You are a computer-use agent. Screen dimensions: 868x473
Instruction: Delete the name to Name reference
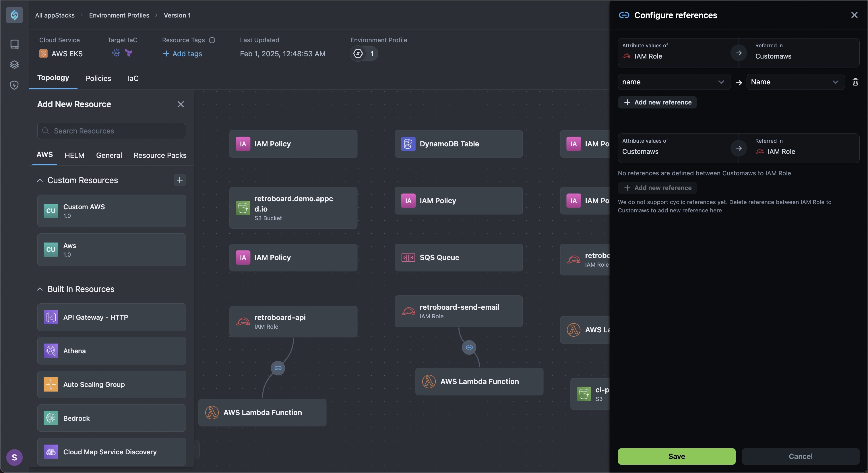click(x=855, y=82)
